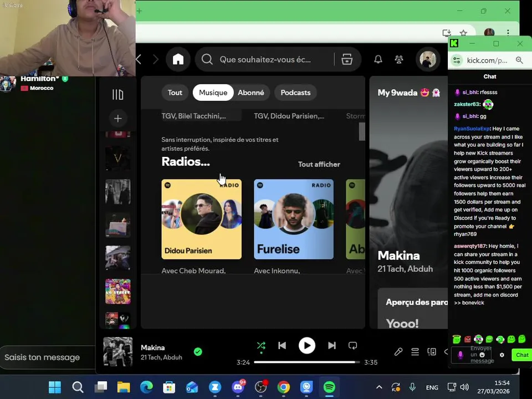The image size is (532, 399).
Task: Select the Musique filter
Action: [x=213, y=93]
